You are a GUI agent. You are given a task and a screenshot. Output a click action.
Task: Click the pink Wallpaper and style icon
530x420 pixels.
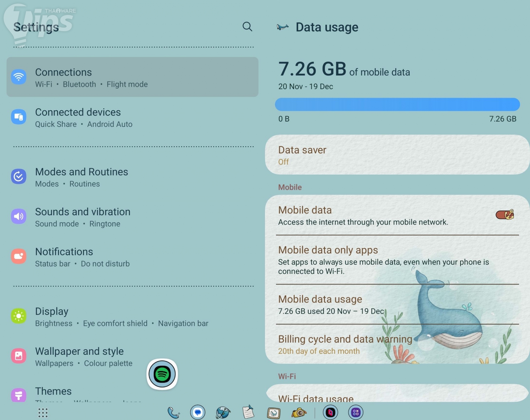(19, 356)
